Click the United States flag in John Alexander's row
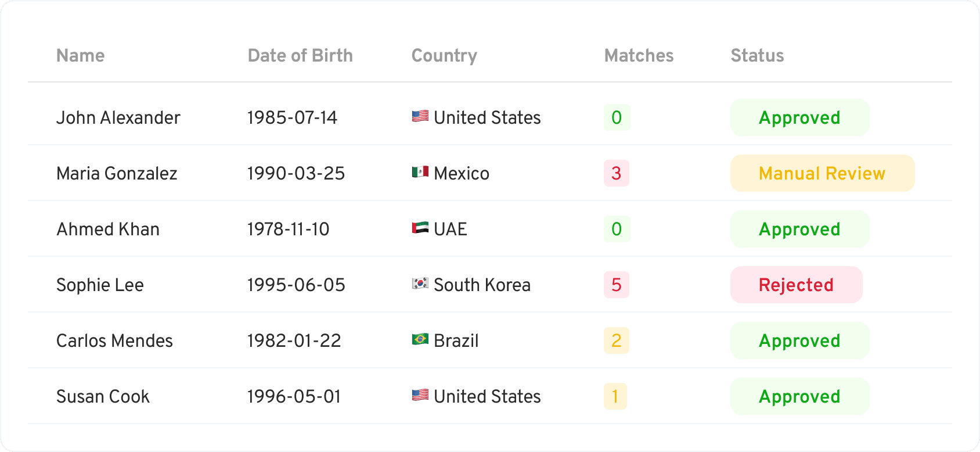The image size is (980, 452). pyautogui.click(x=420, y=117)
